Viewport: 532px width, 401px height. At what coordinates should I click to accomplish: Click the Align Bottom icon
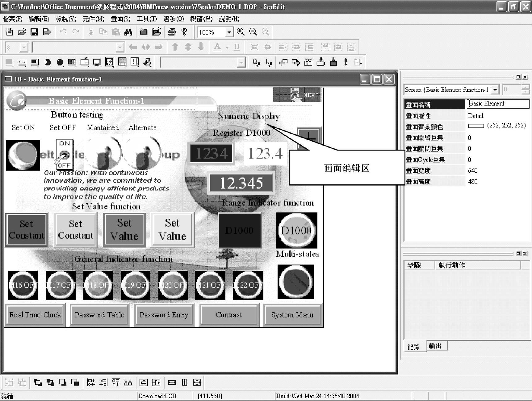(128, 383)
